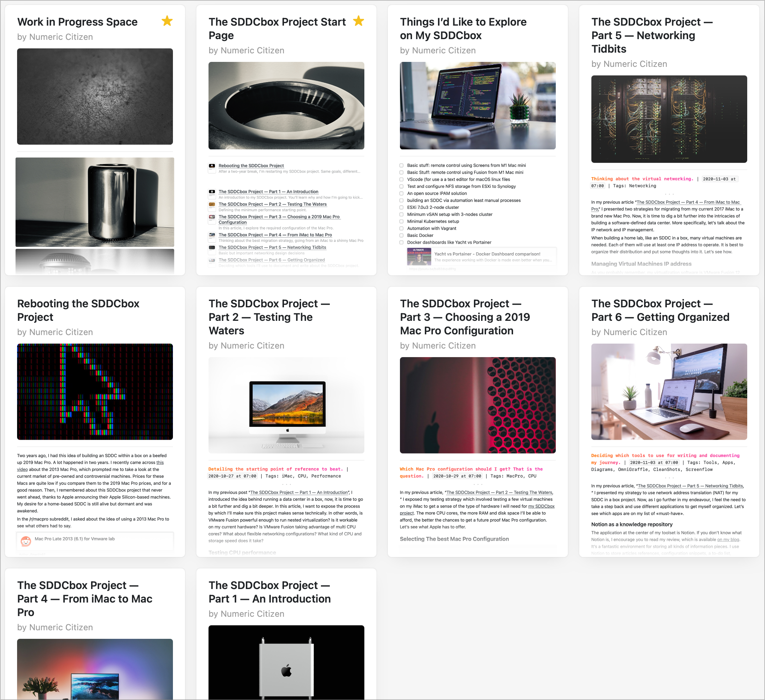Check An open source IPAM solution checkbox
The height and width of the screenshot is (700, 765).
coord(401,193)
